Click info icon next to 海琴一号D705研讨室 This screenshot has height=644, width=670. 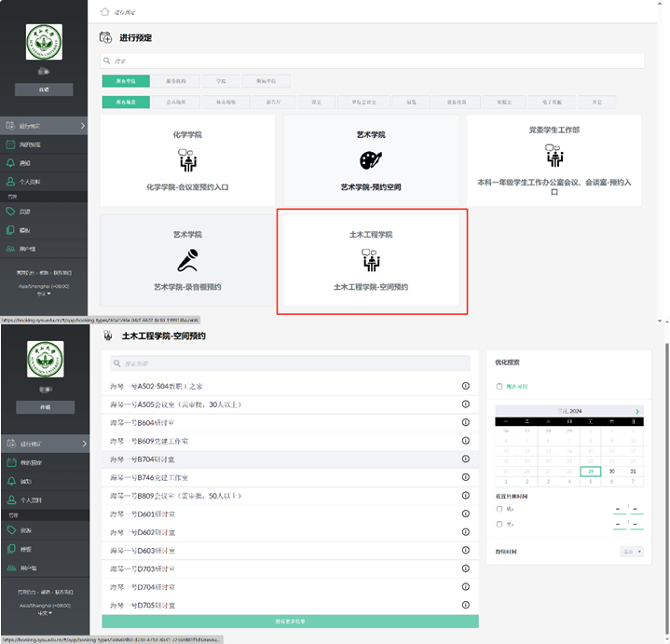click(x=466, y=604)
